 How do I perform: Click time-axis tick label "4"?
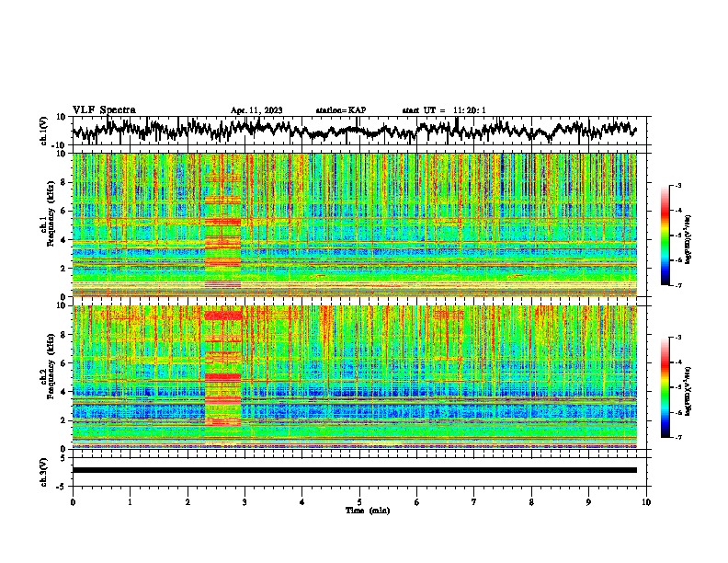302,502
